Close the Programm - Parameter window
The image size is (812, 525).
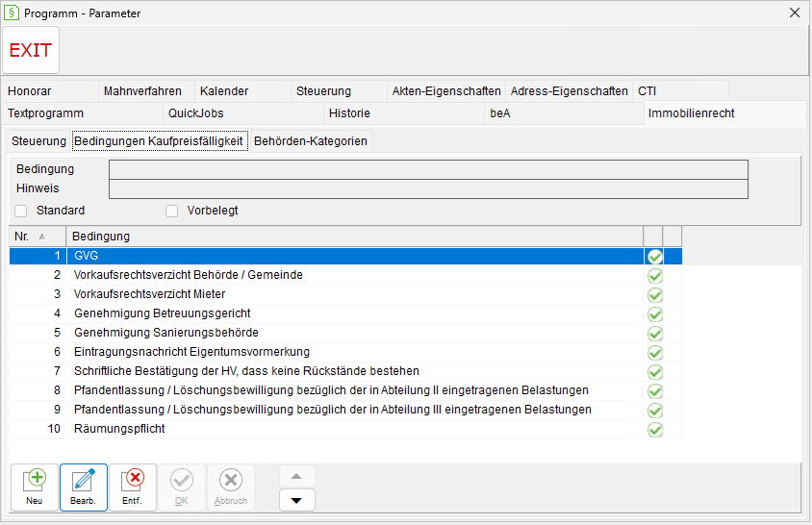point(795,12)
